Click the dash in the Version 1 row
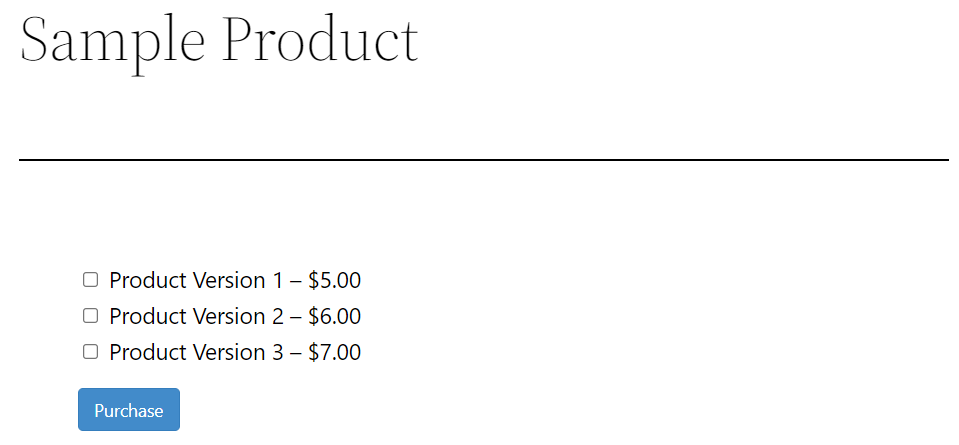The image size is (959, 445). 295,281
